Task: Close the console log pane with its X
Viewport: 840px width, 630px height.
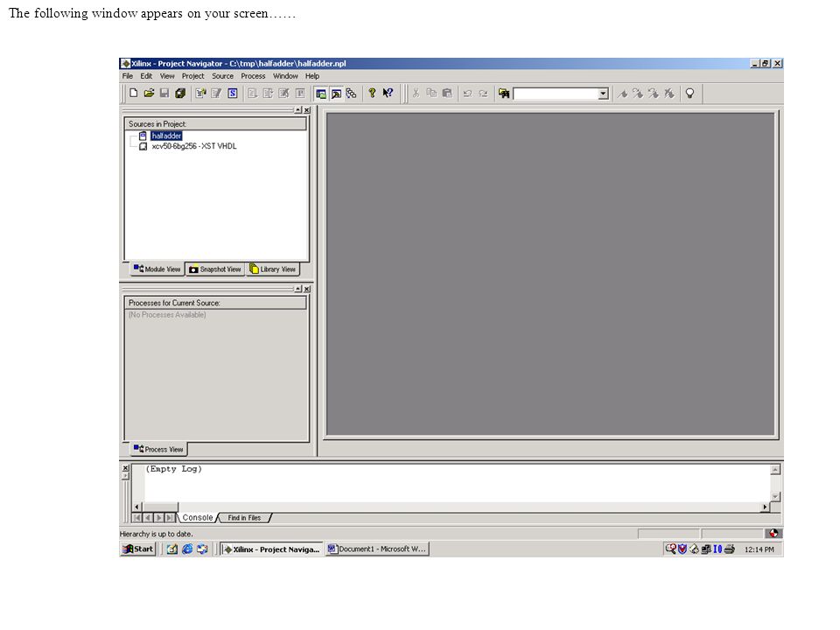Action: 125,468
